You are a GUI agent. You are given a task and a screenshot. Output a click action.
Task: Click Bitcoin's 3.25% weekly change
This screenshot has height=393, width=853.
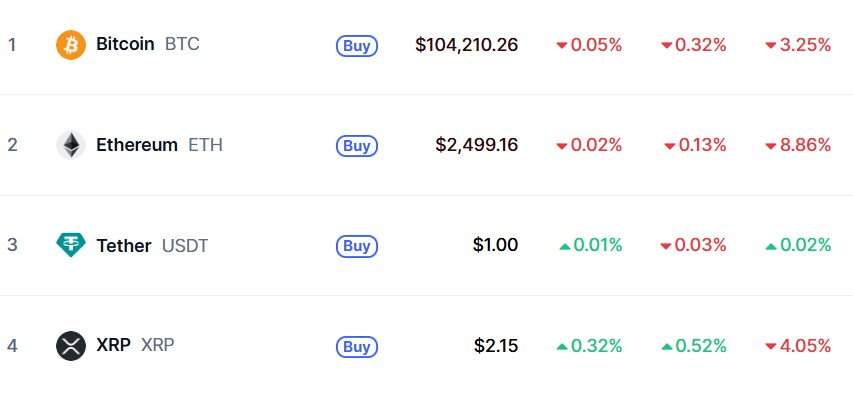click(798, 45)
